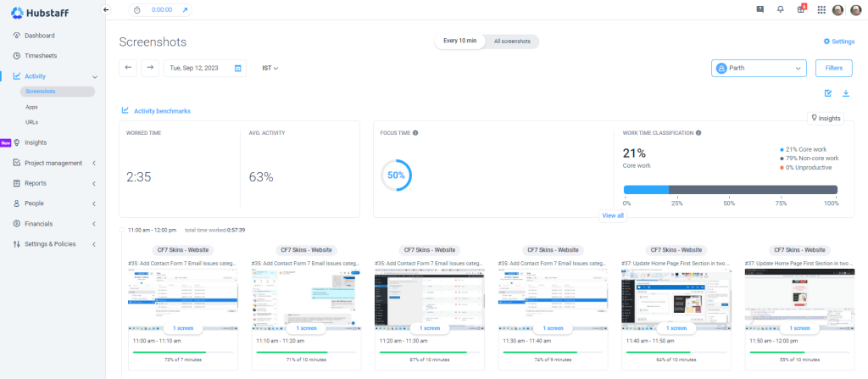Click the download screenshots icon
The height and width of the screenshot is (379, 868).
[845, 93]
